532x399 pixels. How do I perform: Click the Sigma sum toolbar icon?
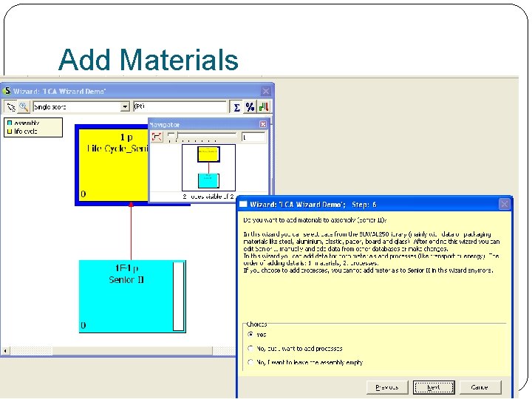coord(236,107)
